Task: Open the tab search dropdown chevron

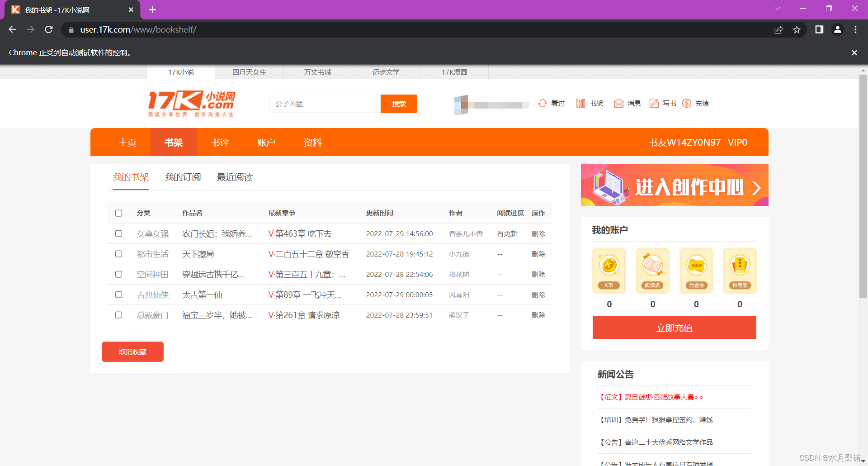Action: tap(777, 9)
